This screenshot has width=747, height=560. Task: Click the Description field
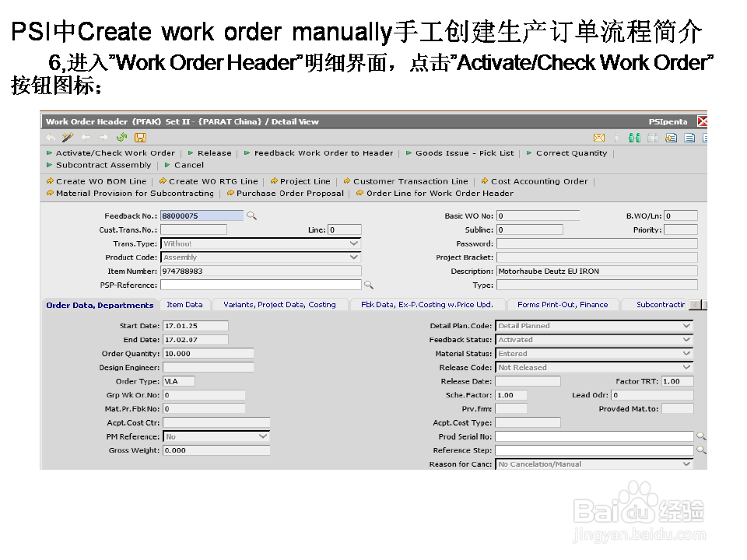click(x=597, y=271)
